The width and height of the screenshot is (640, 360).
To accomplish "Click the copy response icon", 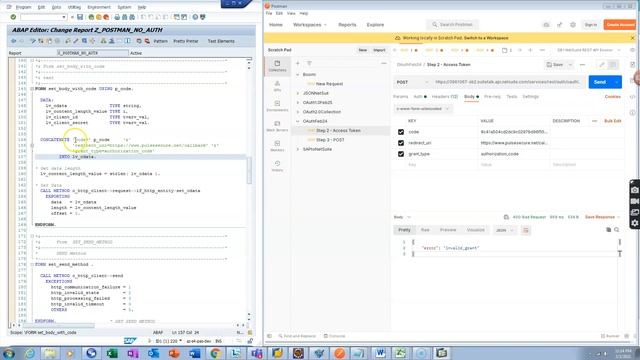I will [609, 230].
